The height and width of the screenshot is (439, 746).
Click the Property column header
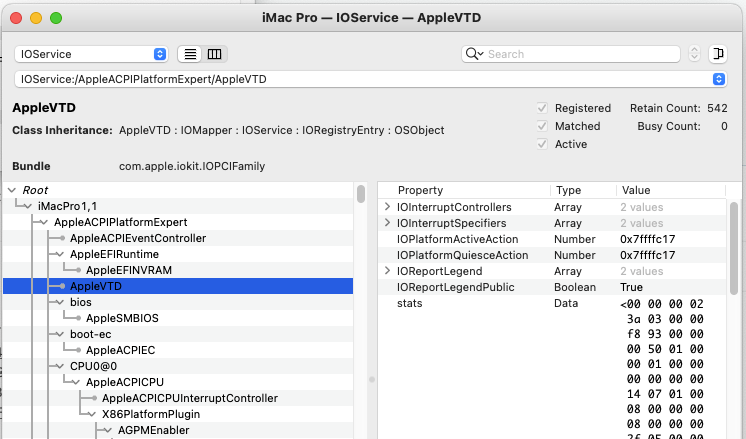pos(420,190)
